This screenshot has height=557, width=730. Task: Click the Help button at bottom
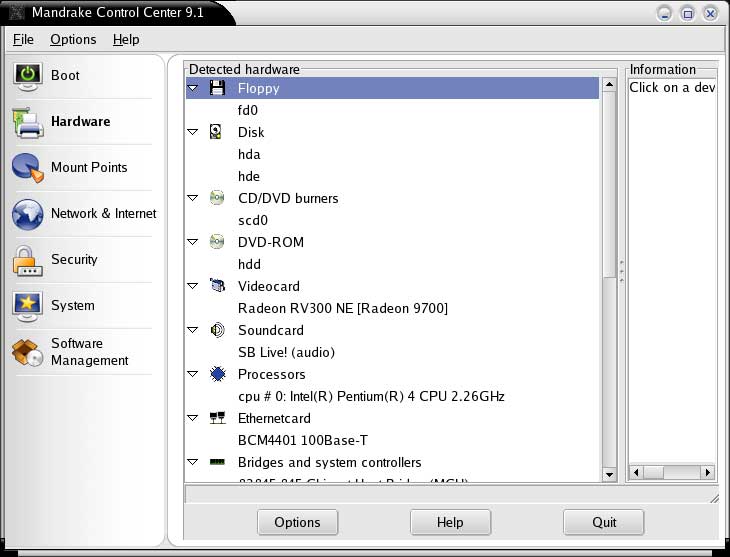[450, 522]
